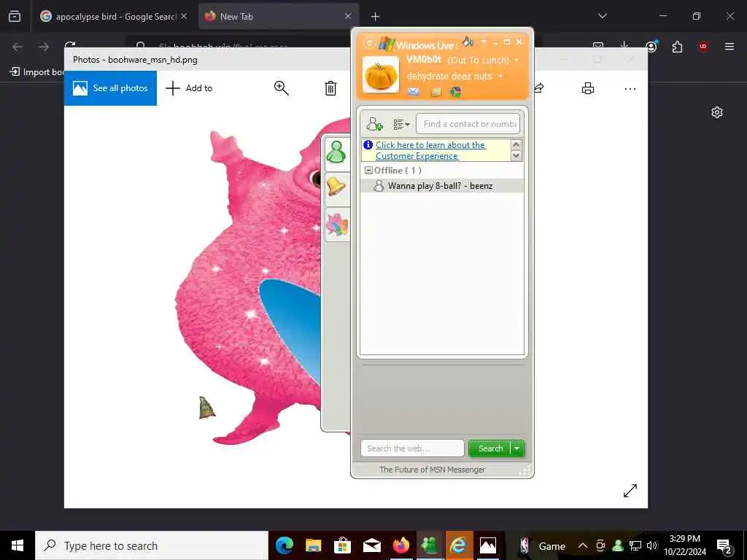
Task: Collapse the Offline contact group
Action: (x=368, y=170)
